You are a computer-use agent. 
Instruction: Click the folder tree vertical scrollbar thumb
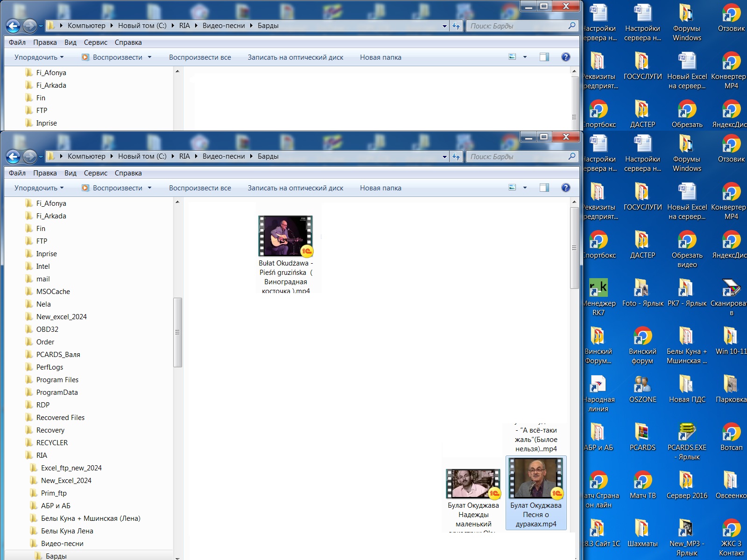coord(177,332)
